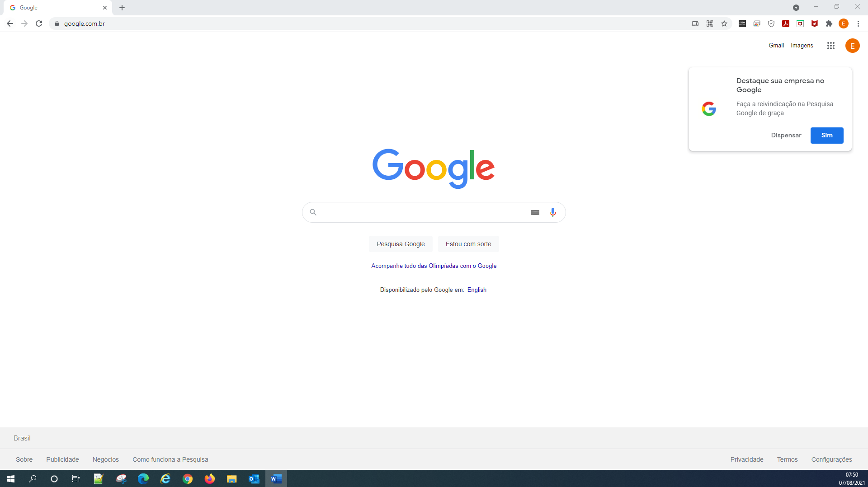This screenshot has width=868, height=487.
Task: Open Cortana circle on taskbar
Action: click(x=54, y=479)
